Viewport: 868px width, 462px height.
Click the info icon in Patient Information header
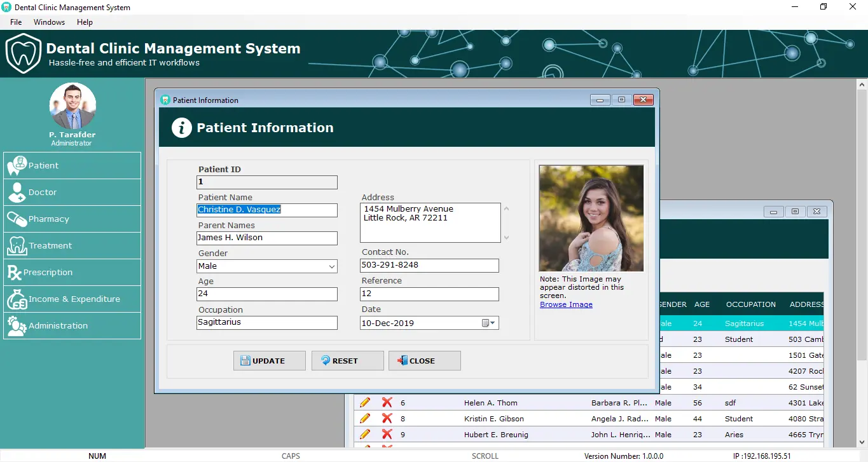(182, 128)
